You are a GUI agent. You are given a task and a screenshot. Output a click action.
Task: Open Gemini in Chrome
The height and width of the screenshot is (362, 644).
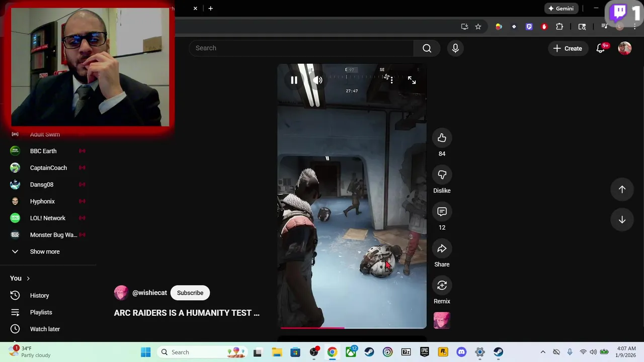561,9
